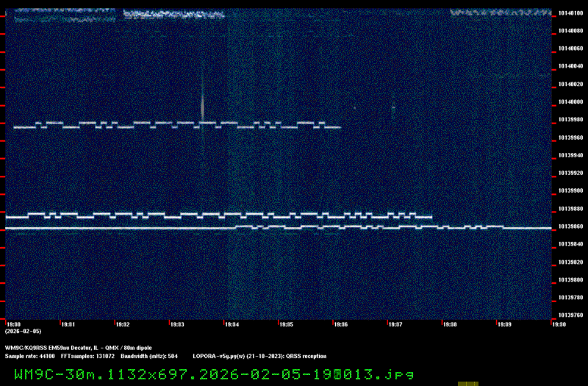
Task: Select the 19:05 time axis label
Action: pos(287,324)
